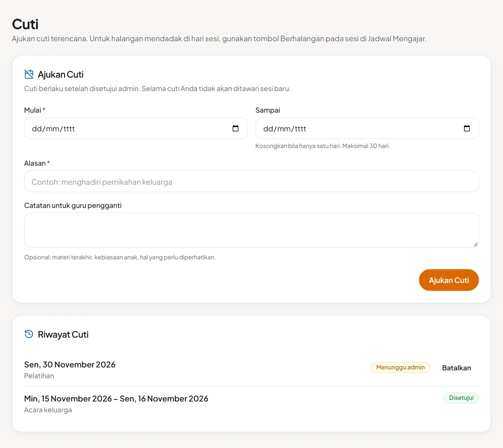Screen dimensions: 503x448
Task: Click the Ajukan Cuti section heading
Action: tap(61, 74)
